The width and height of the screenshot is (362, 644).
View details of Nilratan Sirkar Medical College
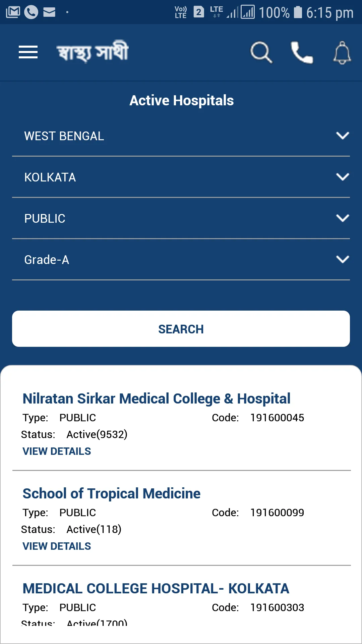tap(57, 451)
